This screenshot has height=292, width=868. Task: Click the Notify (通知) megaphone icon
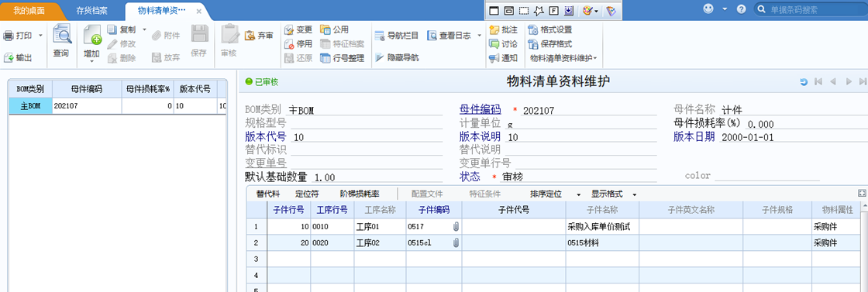pos(494,57)
